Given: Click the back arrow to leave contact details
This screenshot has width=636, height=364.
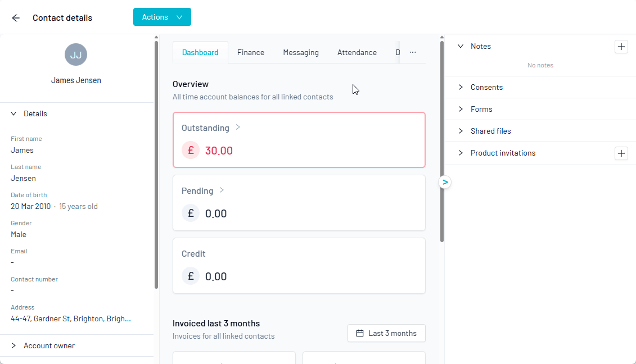Looking at the screenshot, I should [x=15, y=17].
